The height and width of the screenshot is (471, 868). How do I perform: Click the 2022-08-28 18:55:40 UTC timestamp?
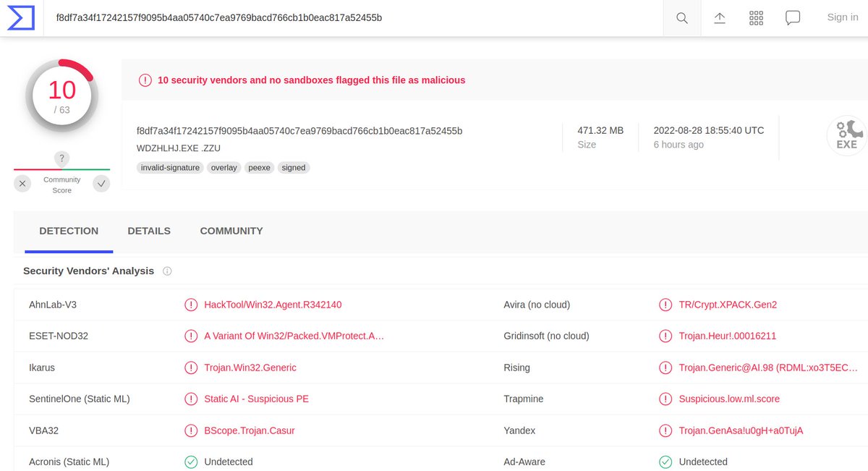[x=709, y=130]
